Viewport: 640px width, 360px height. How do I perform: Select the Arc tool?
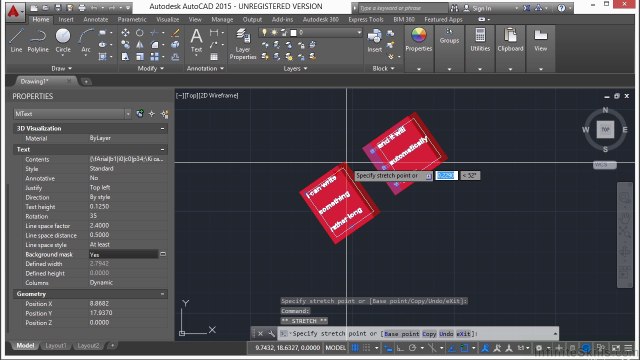coord(86,40)
